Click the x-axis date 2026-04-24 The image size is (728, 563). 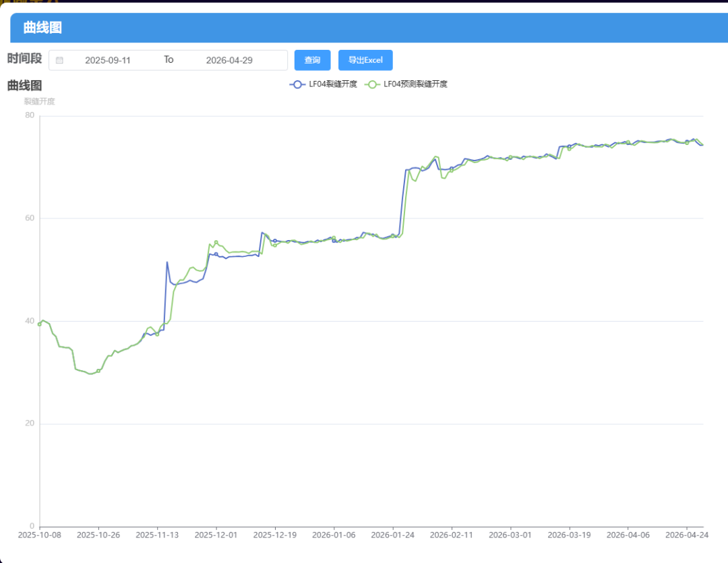[687, 535]
